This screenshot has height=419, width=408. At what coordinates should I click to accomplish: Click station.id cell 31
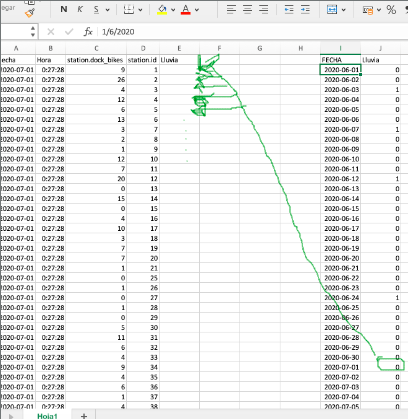[x=143, y=338]
